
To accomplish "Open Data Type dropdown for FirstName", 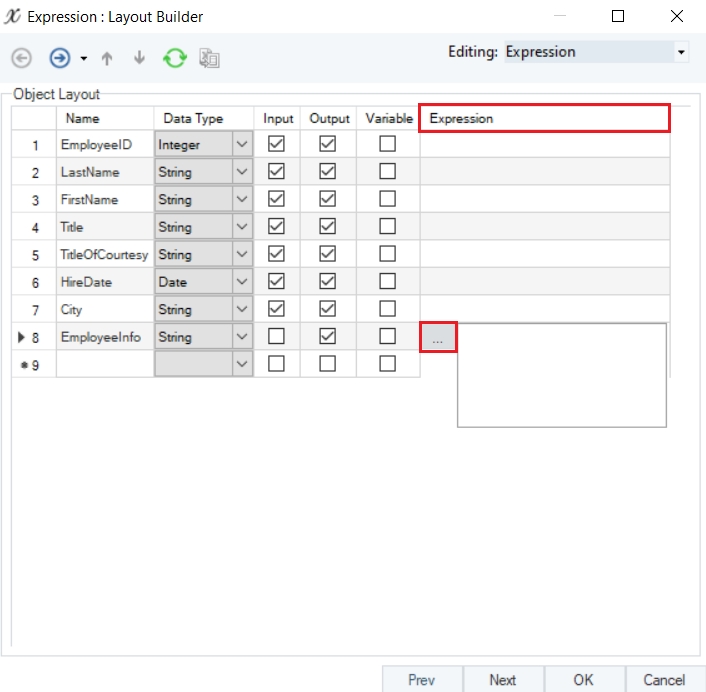I will click(242, 199).
